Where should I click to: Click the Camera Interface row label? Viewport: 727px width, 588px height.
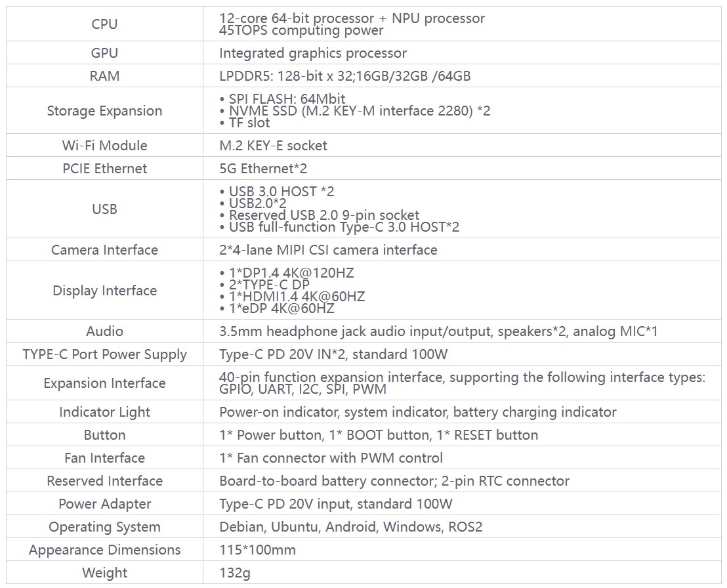click(104, 250)
